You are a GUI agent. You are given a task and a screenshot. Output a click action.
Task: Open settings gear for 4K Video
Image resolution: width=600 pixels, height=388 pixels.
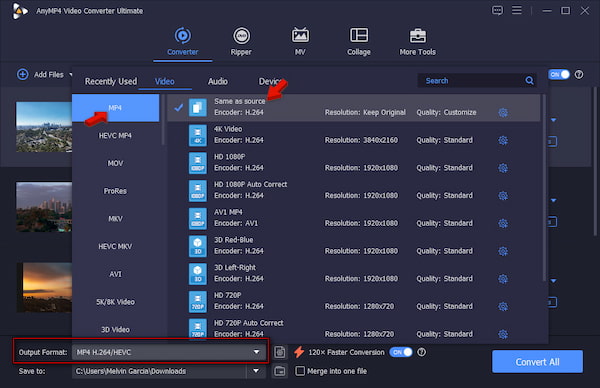tap(503, 140)
